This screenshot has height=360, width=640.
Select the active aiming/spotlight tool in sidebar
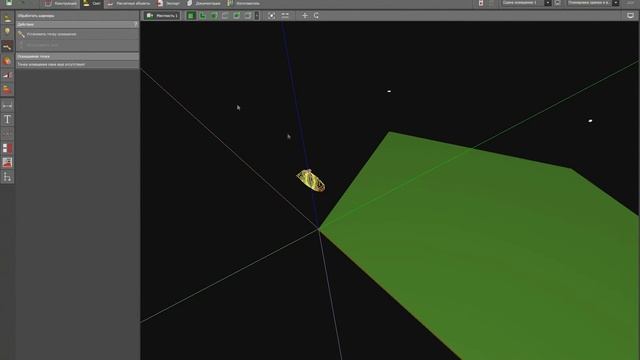point(7,47)
